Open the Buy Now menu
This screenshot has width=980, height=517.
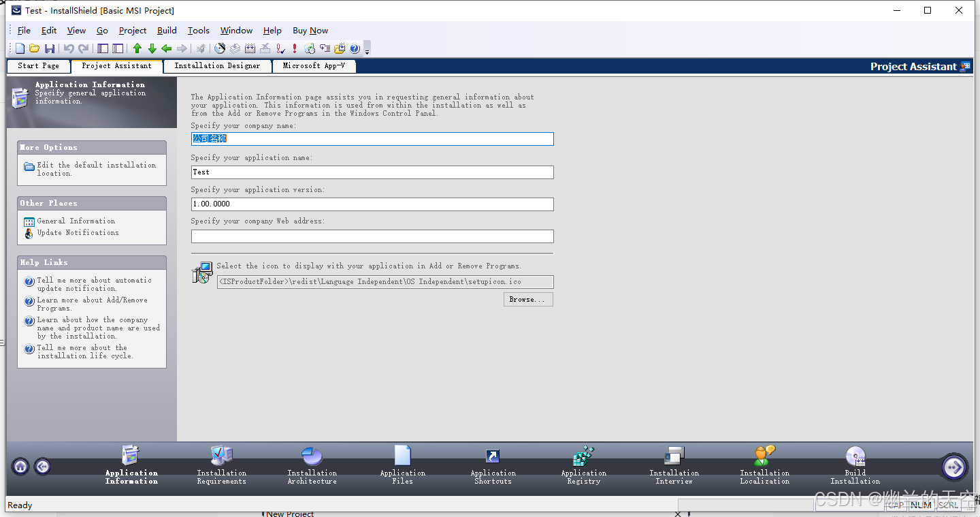point(310,31)
